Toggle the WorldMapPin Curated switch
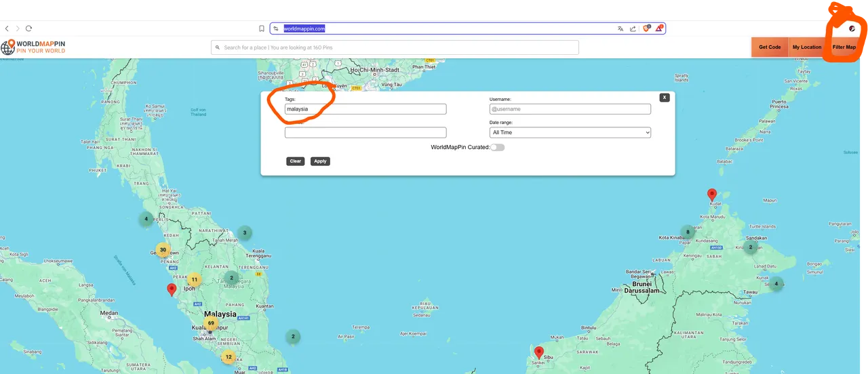Viewport: 868px width, 374px height. (497, 147)
